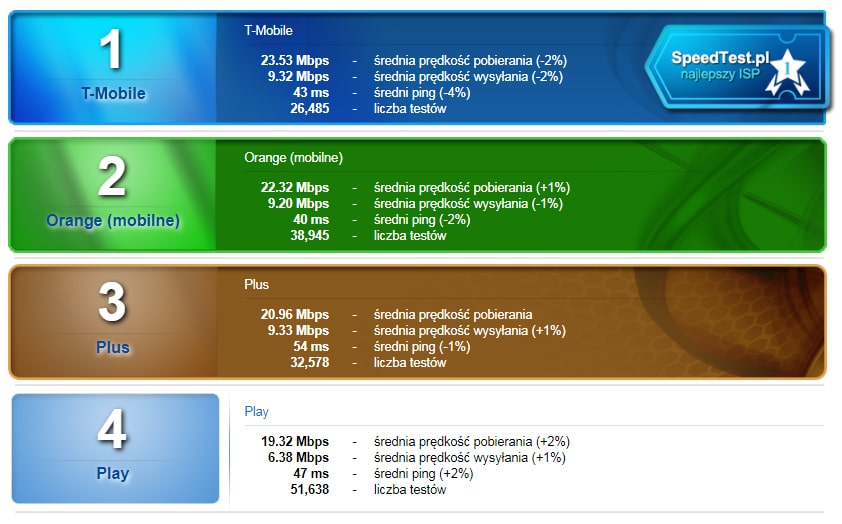This screenshot has width=842, height=524.
Task: Click the 40 ms ping value
Action: [311, 220]
